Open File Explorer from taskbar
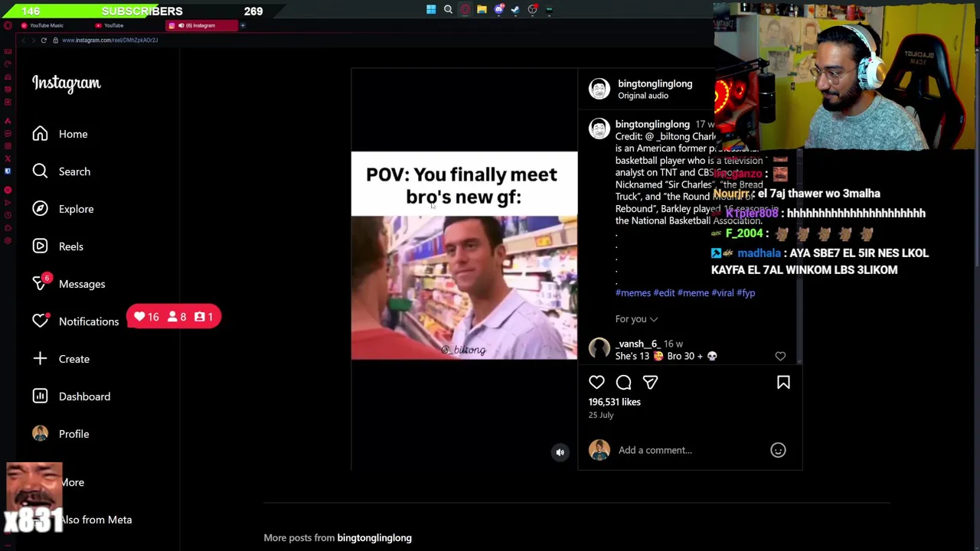The width and height of the screenshot is (980, 551). [482, 10]
